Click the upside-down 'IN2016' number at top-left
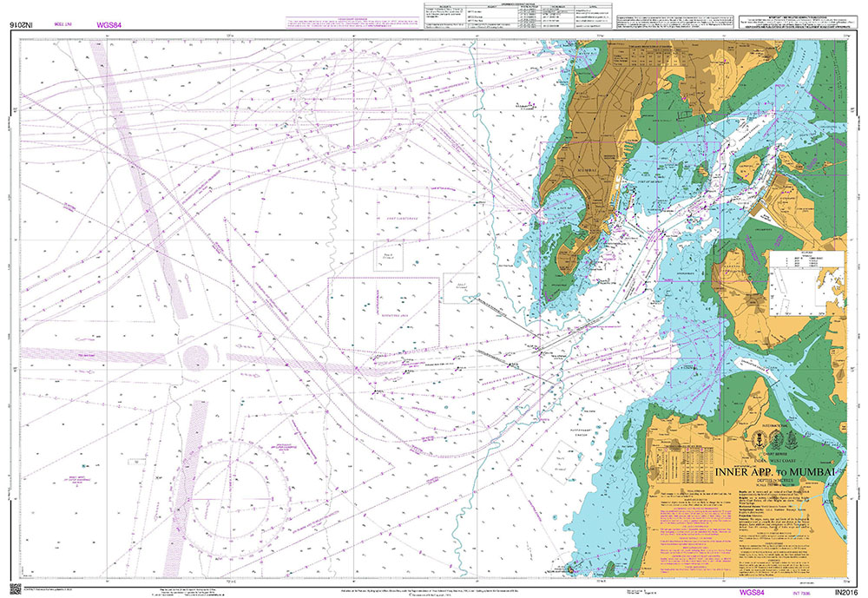The width and height of the screenshot is (868, 598). pyautogui.click(x=23, y=25)
